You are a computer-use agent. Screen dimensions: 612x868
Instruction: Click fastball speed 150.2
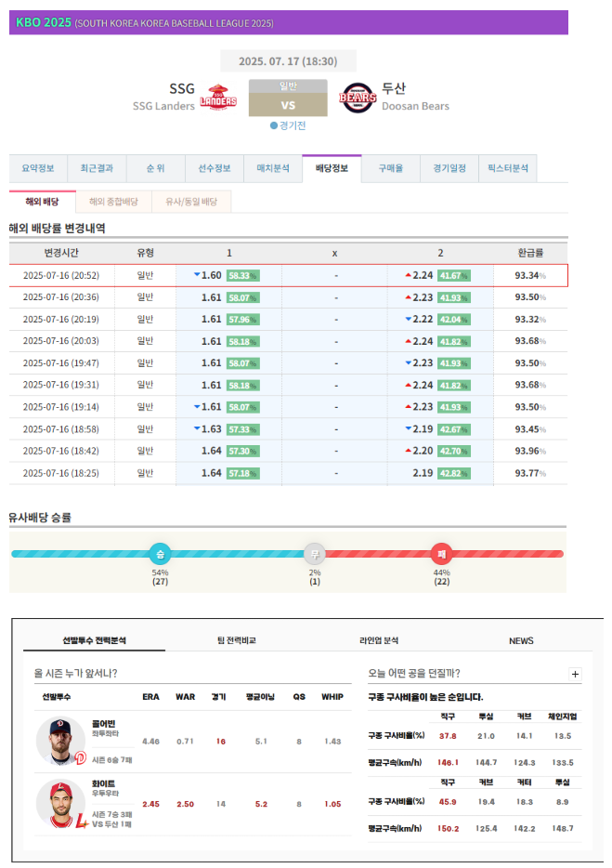pyautogui.click(x=448, y=829)
